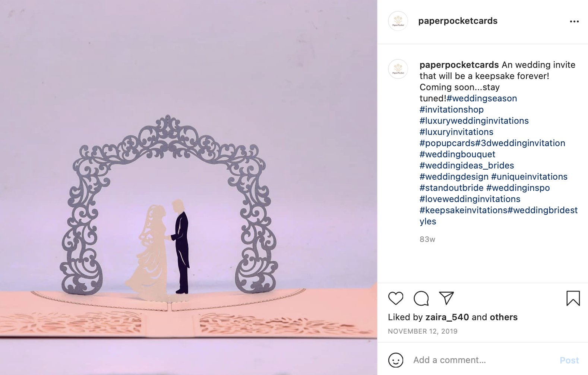Click the Post comment button
The image size is (588, 375).
pyautogui.click(x=569, y=360)
